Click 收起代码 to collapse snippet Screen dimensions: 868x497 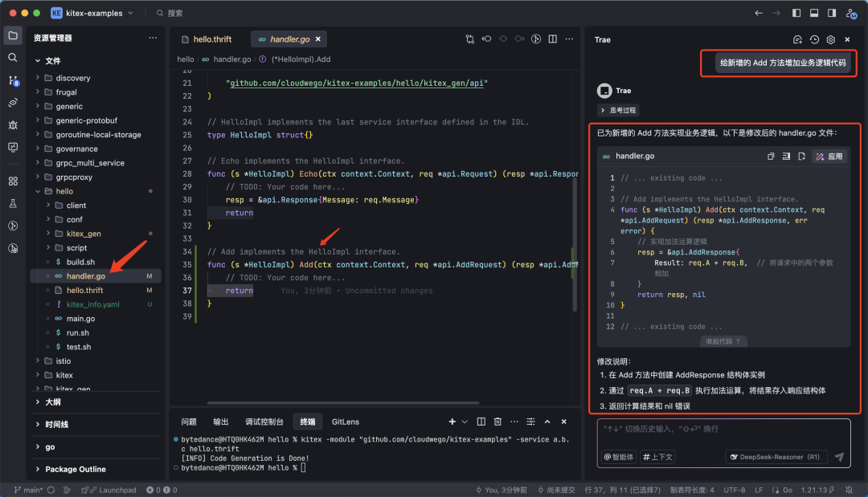point(723,341)
